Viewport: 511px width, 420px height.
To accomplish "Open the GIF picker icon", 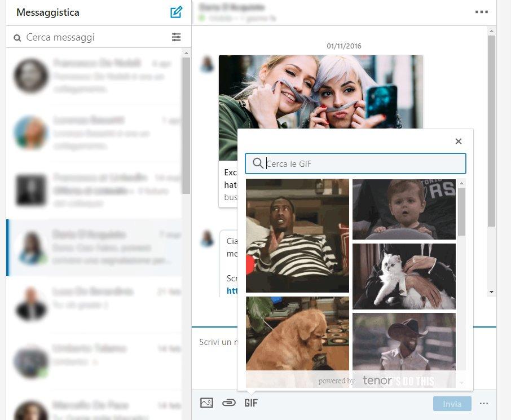I will tap(251, 403).
